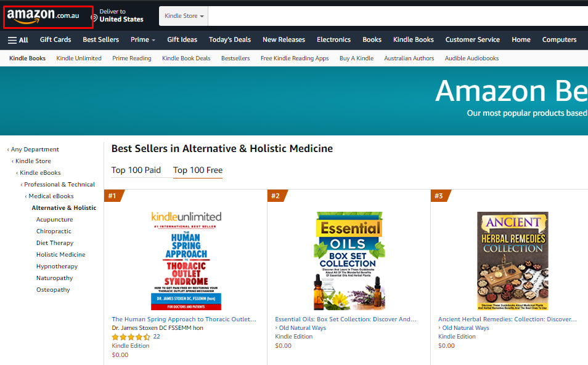This screenshot has width=588, height=365.
Task: Click the Amazon.com.au logo
Action: pos(43,16)
